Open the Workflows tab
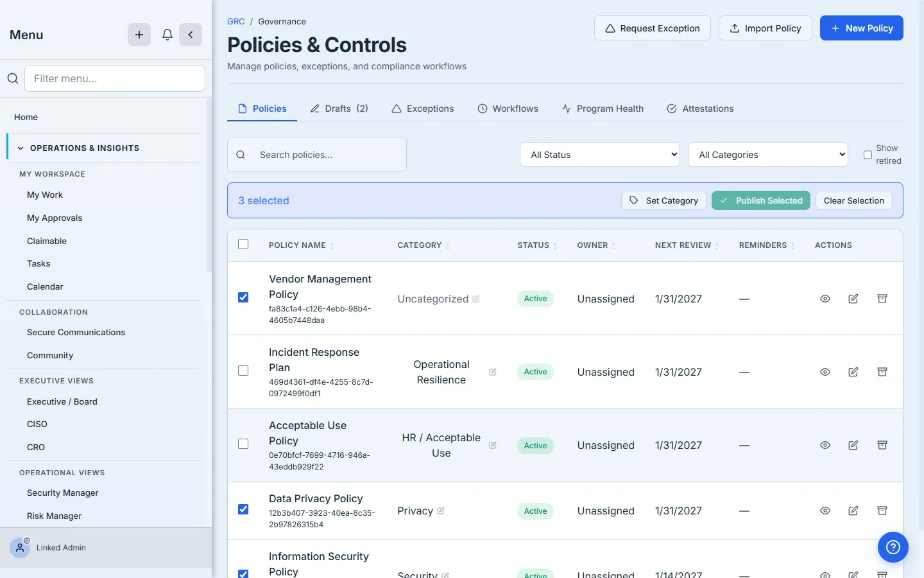 pyautogui.click(x=508, y=109)
